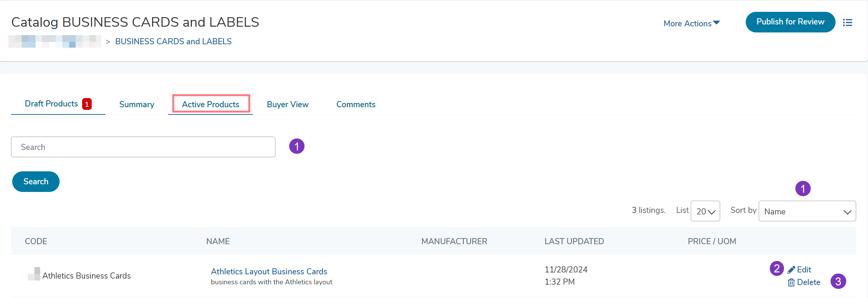Click the red draft count badge
This screenshot has width=868, height=298.
pos(87,104)
